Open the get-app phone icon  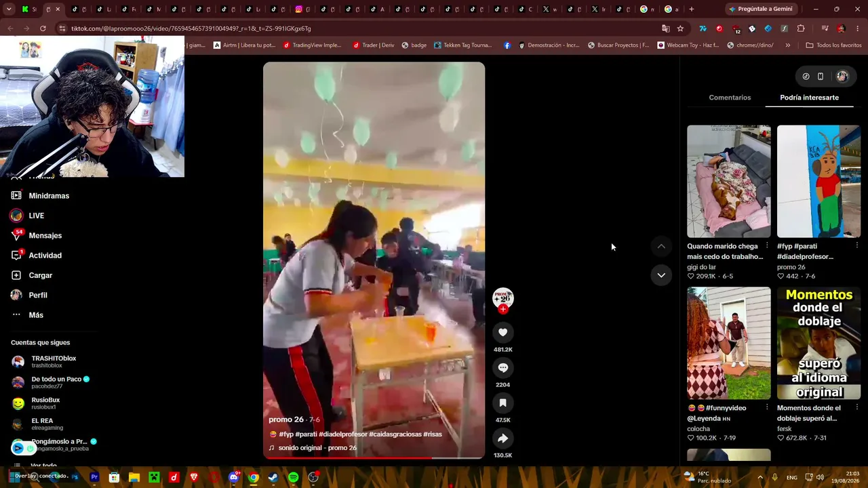tap(821, 77)
